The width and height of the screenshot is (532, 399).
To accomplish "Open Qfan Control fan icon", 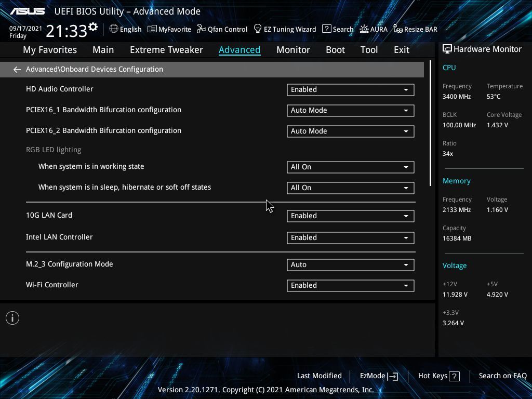I will click(202, 29).
